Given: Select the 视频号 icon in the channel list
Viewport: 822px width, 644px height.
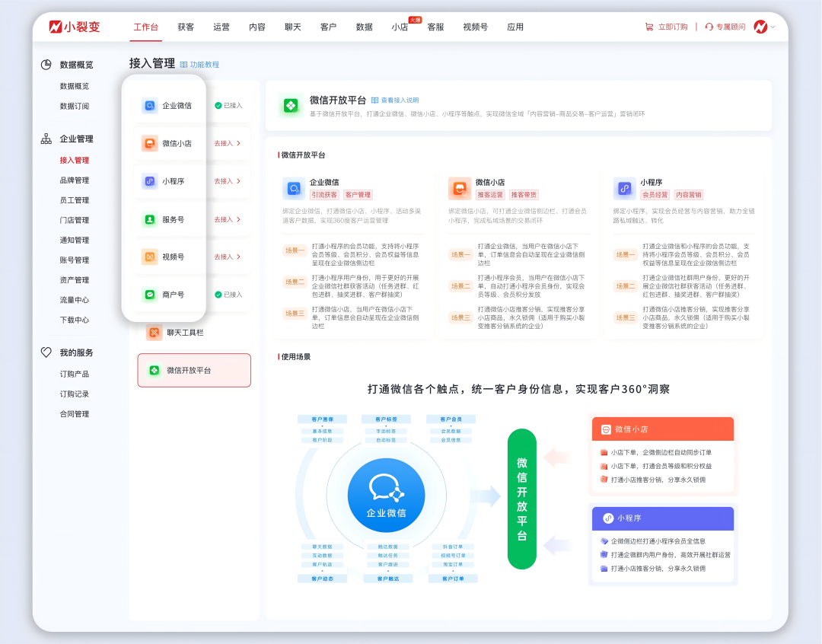Looking at the screenshot, I should pyautogui.click(x=149, y=257).
